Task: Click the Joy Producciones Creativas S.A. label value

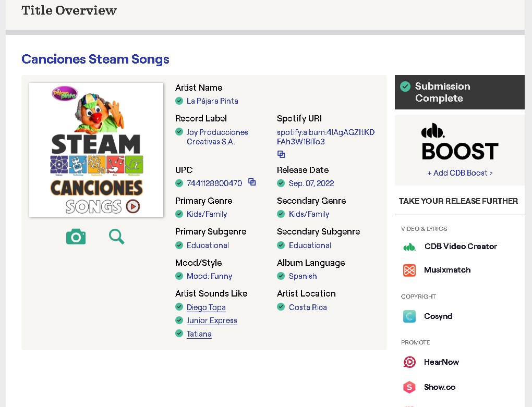Action: point(217,137)
